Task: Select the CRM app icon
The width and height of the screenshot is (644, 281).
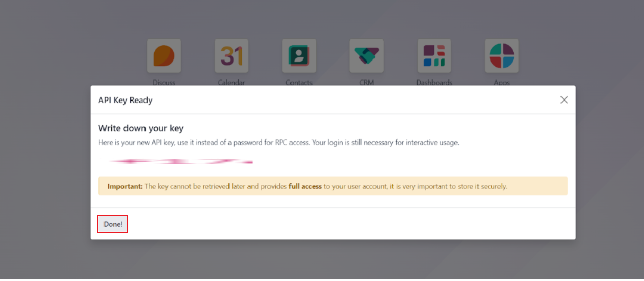Action: (x=367, y=56)
